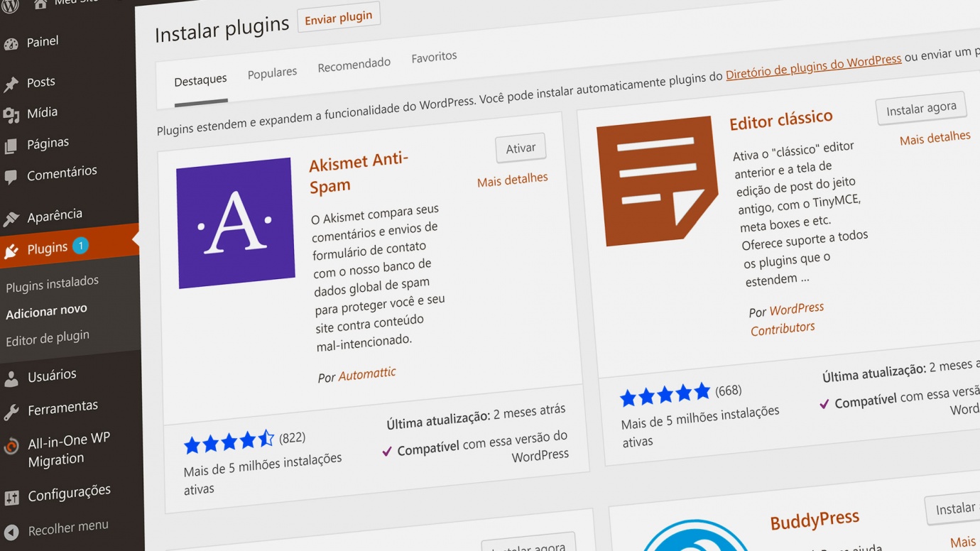This screenshot has width=980, height=551.
Task: Click the WordPress logo icon
Action: click(x=10, y=5)
